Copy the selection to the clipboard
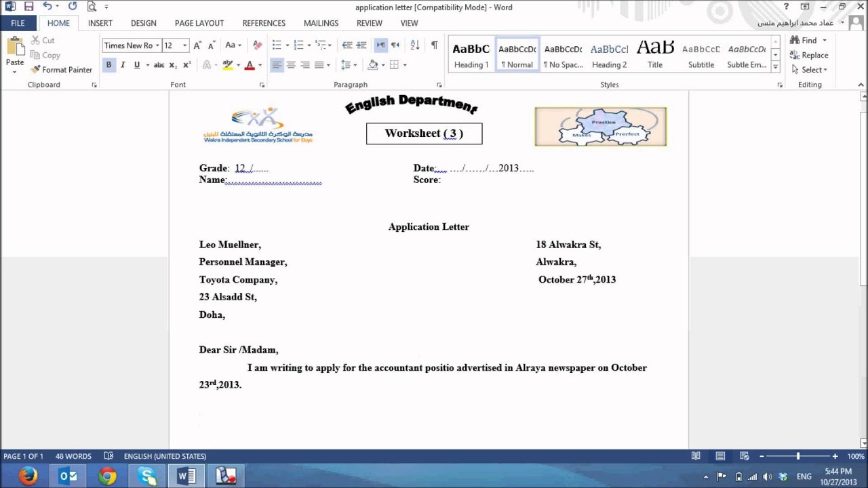Screen dimensions: 868x488 pyautogui.click(x=45, y=55)
